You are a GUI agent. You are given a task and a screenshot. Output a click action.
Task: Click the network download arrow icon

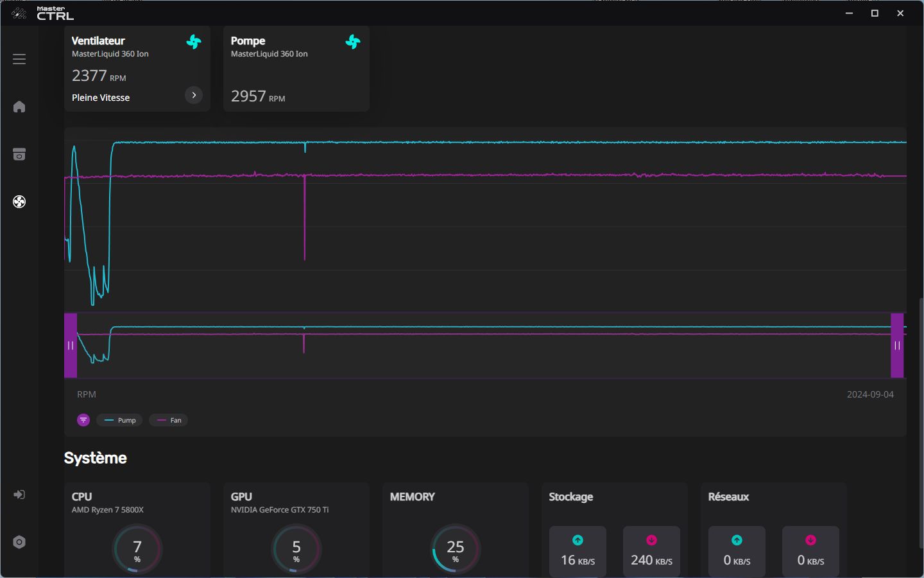810,540
